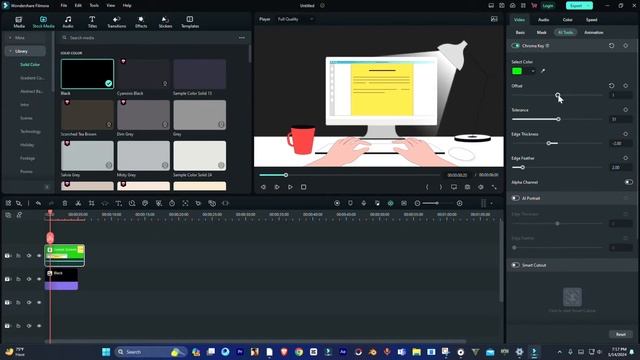Toggle eye icon on the bottom empty track
Viewport: 640px width, 360px height.
[39, 326]
